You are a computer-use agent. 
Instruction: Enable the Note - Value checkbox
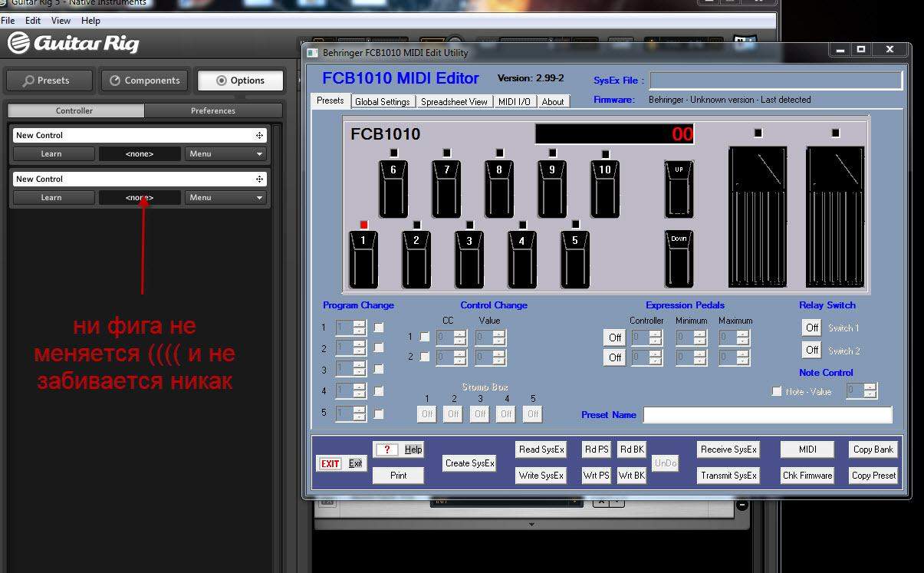click(x=777, y=391)
